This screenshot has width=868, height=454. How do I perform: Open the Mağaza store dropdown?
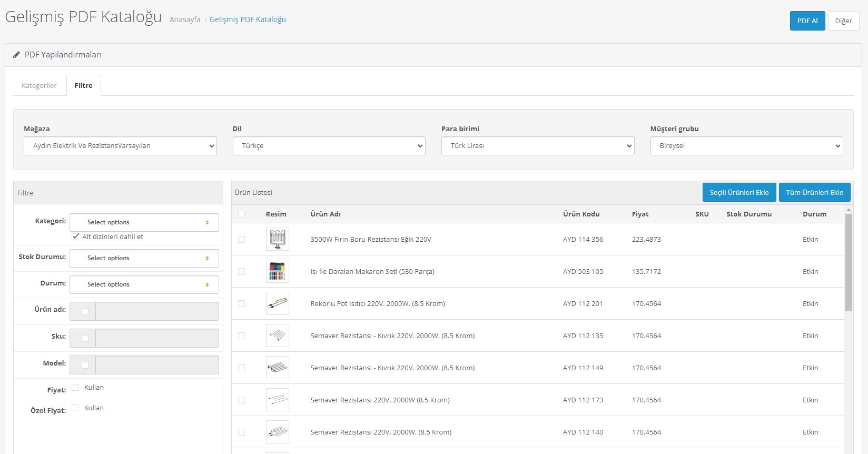point(120,146)
